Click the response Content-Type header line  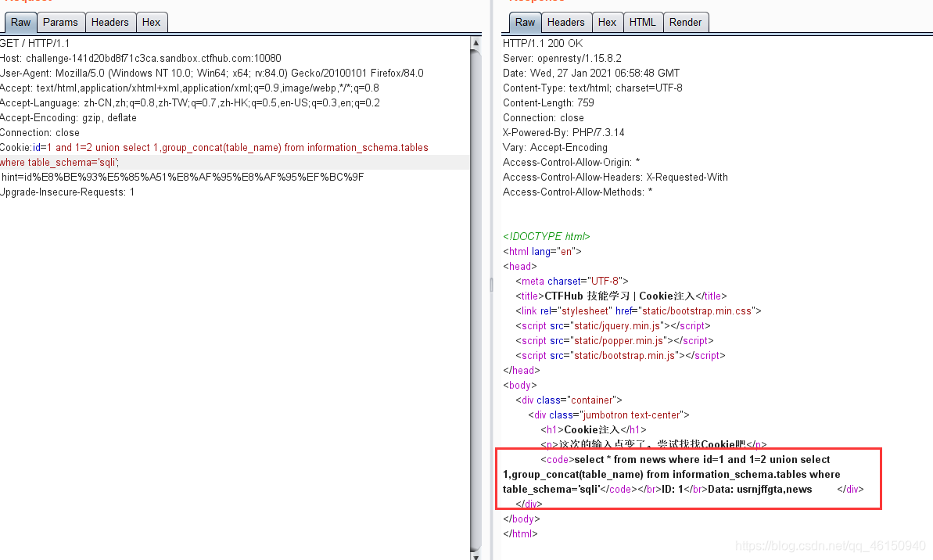(x=593, y=88)
